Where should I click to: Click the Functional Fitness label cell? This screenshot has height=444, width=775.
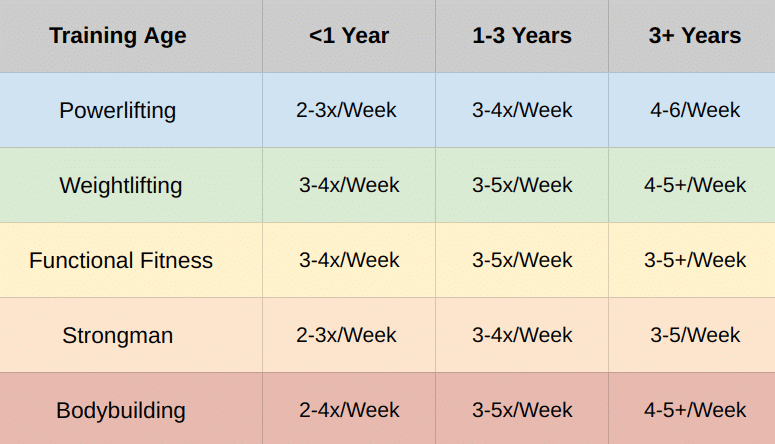[x=131, y=260]
